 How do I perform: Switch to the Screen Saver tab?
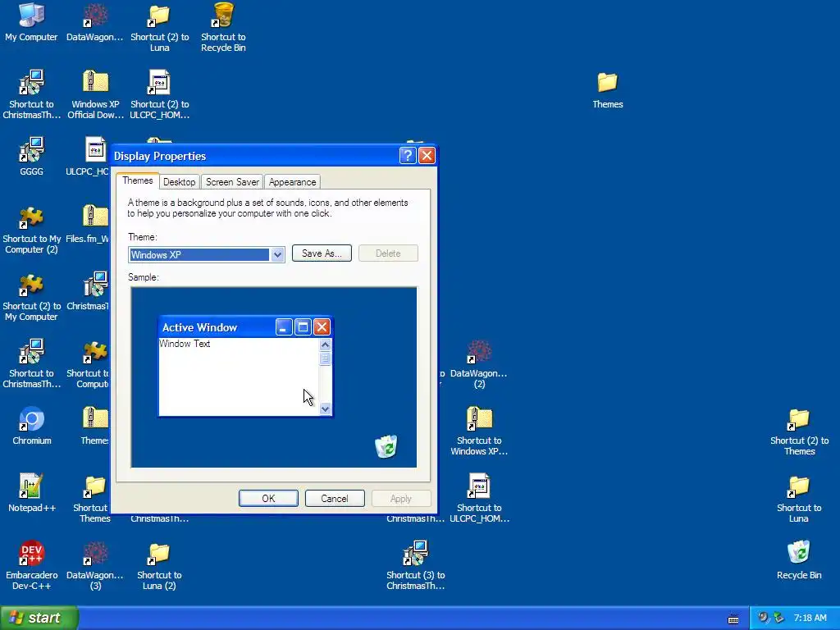pyautogui.click(x=232, y=182)
